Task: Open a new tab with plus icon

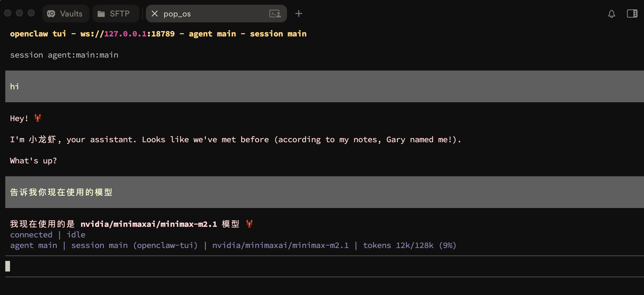Action: [298, 14]
